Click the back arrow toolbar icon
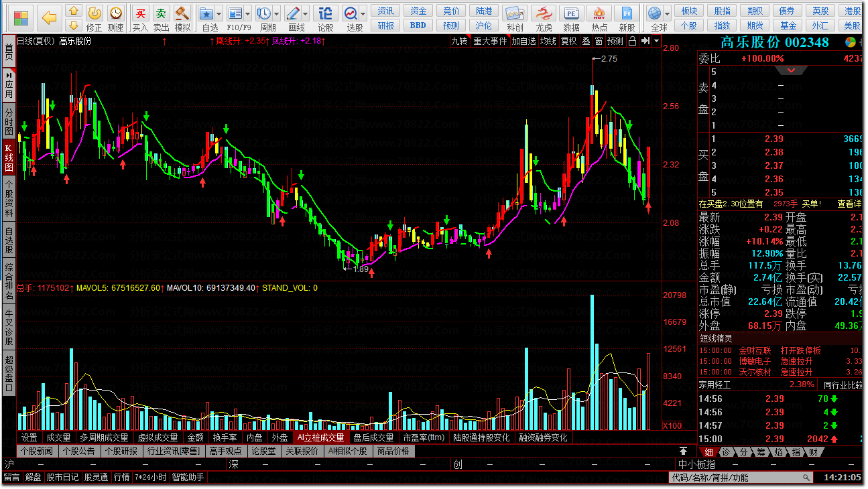 49,17
